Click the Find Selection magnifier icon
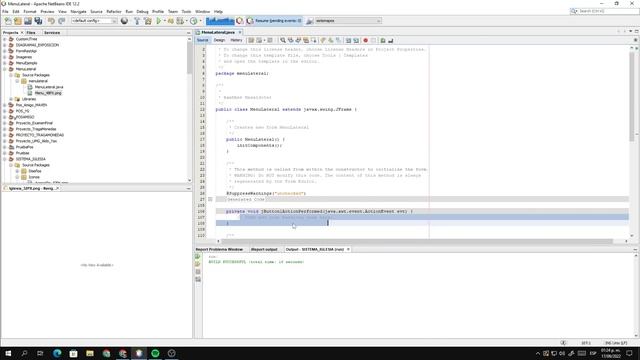This screenshot has width=640, height=360. click(282, 40)
